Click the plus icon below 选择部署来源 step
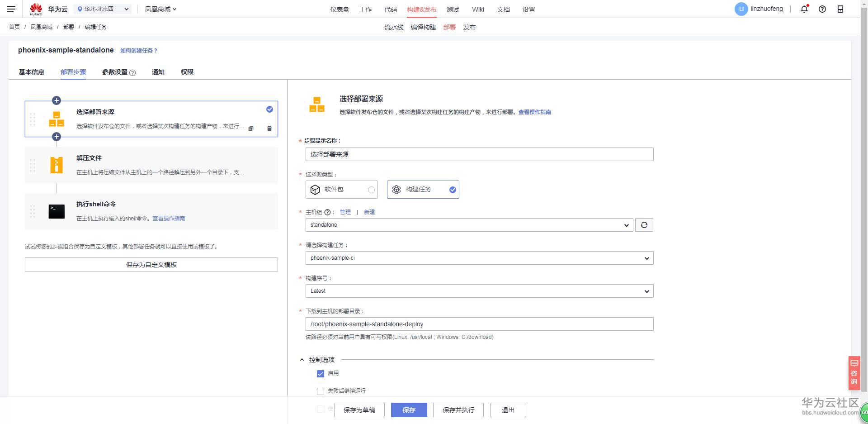 pos(57,137)
